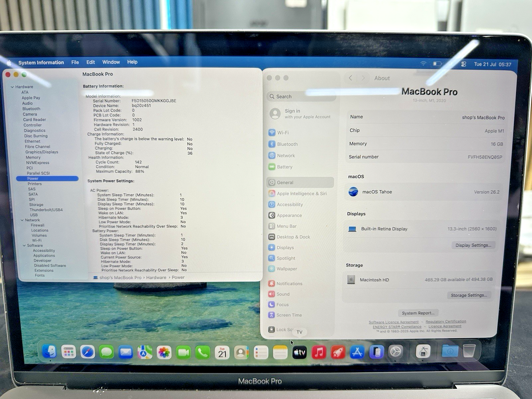Open the App Store icon
The width and height of the screenshot is (532, 399).
click(x=357, y=352)
